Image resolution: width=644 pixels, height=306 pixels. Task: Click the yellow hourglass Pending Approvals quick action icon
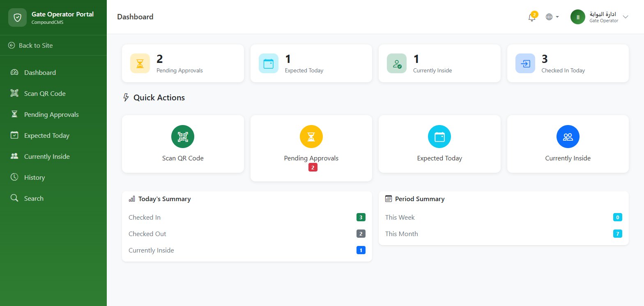click(311, 137)
